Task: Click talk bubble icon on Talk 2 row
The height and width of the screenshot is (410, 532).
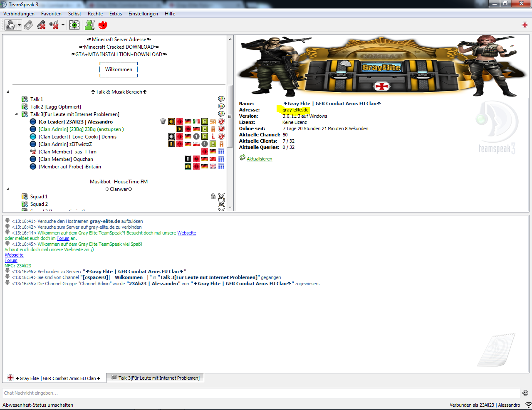Action: coord(221,106)
